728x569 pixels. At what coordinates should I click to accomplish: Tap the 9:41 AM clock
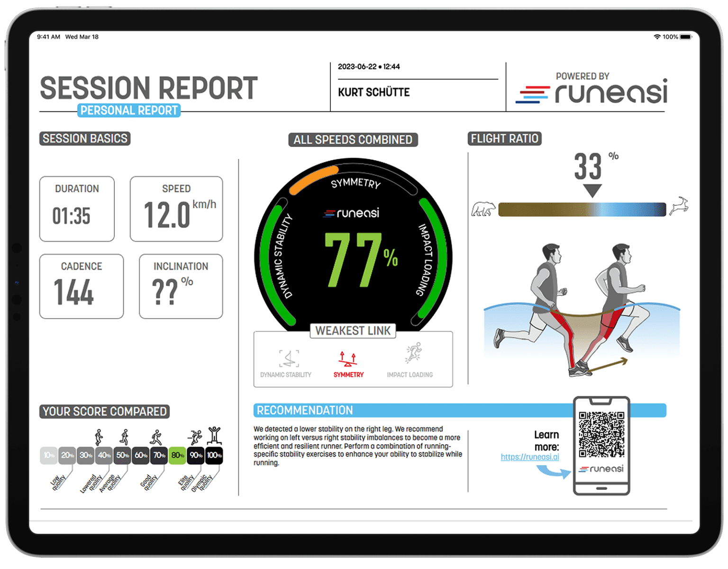(x=48, y=37)
